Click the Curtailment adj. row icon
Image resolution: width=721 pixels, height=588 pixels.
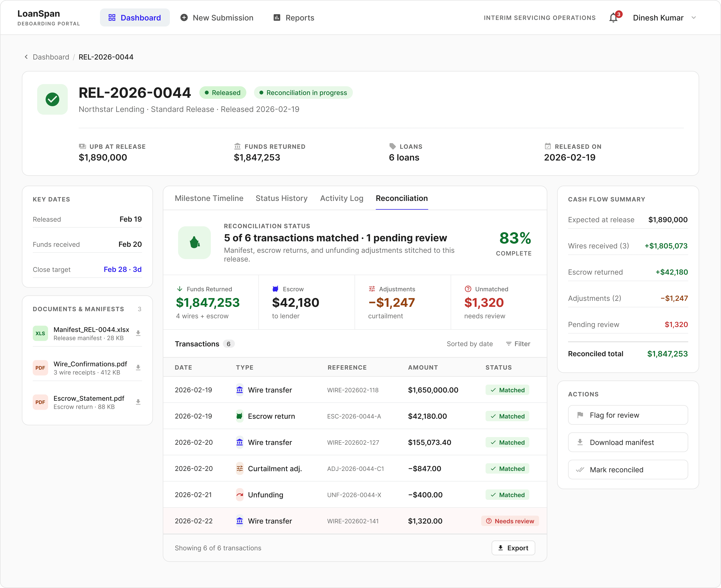(x=240, y=468)
